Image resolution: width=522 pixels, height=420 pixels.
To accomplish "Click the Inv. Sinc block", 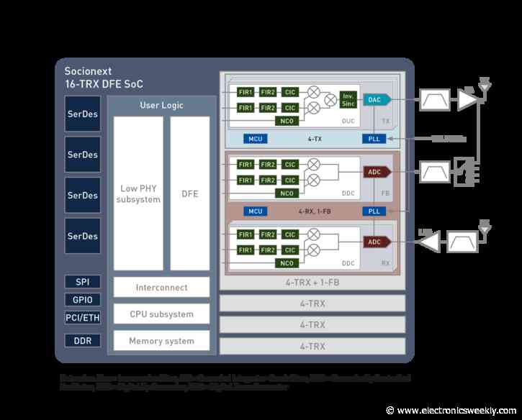I will pyautogui.click(x=348, y=100).
